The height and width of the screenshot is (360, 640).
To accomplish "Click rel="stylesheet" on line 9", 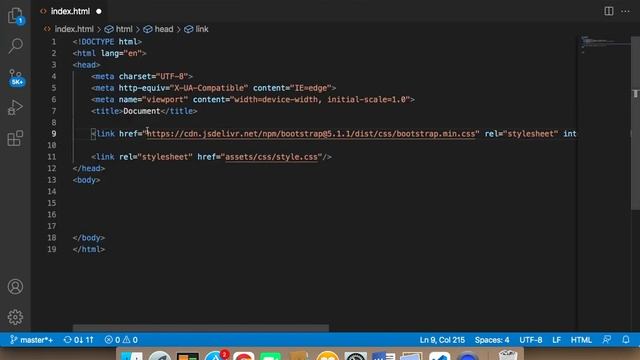I will pos(521,134).
